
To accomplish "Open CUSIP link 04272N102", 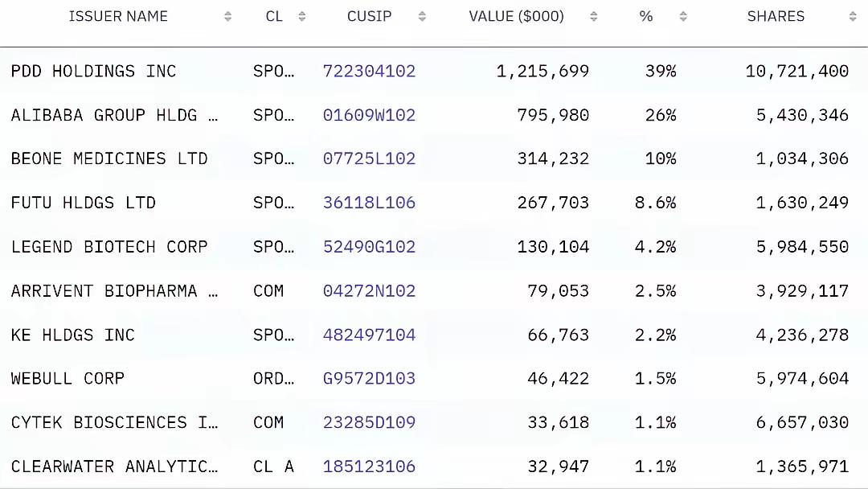I will (x=369, y=291).
